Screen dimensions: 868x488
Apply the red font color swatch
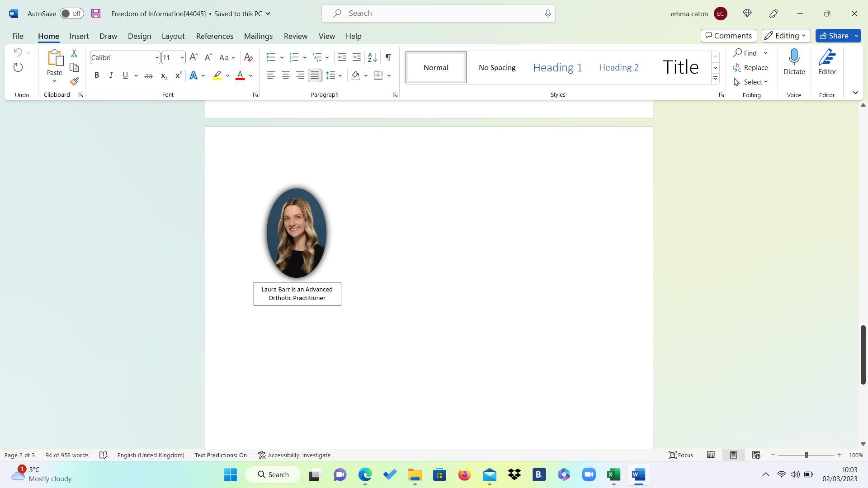point(240,75)
